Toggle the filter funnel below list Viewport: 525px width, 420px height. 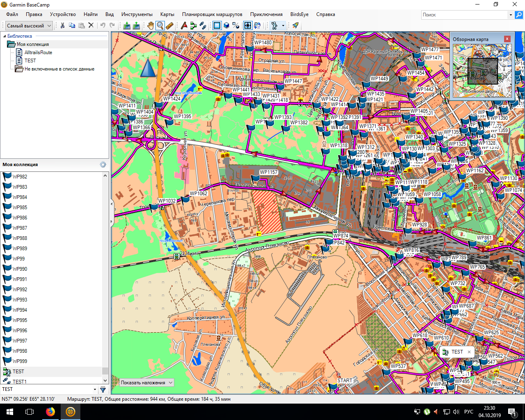pyautogui.click(x=103, y=389)
